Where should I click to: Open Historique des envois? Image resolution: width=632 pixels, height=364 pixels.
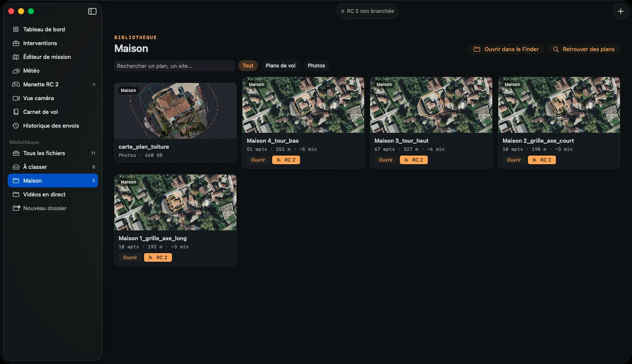pyautogui.click(x=53, y=125)
